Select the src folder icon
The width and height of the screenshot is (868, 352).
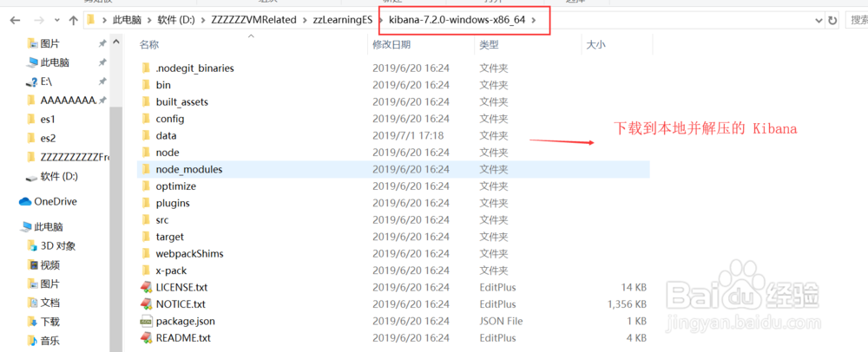[x=146, y=219]
